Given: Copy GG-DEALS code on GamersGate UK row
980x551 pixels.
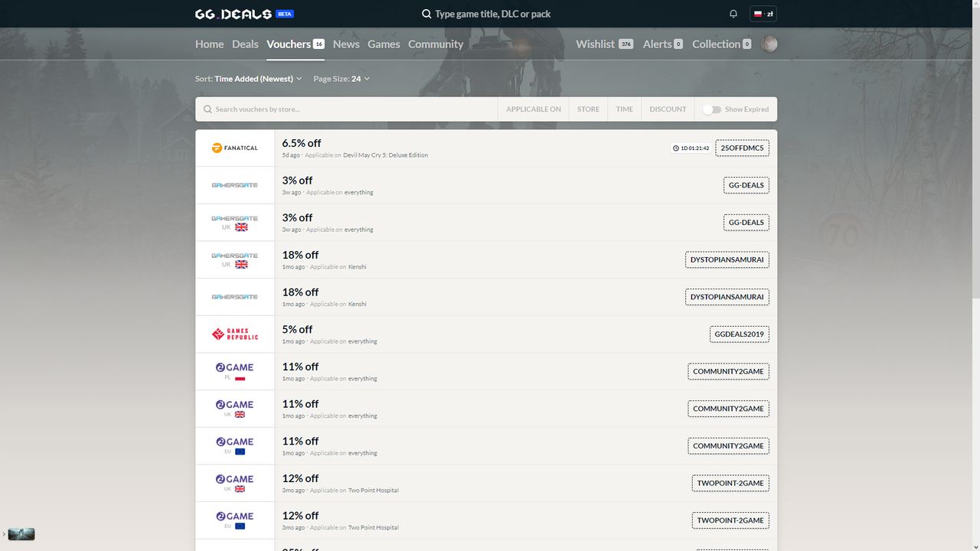Looking at the screenshot, I should 746,222.
